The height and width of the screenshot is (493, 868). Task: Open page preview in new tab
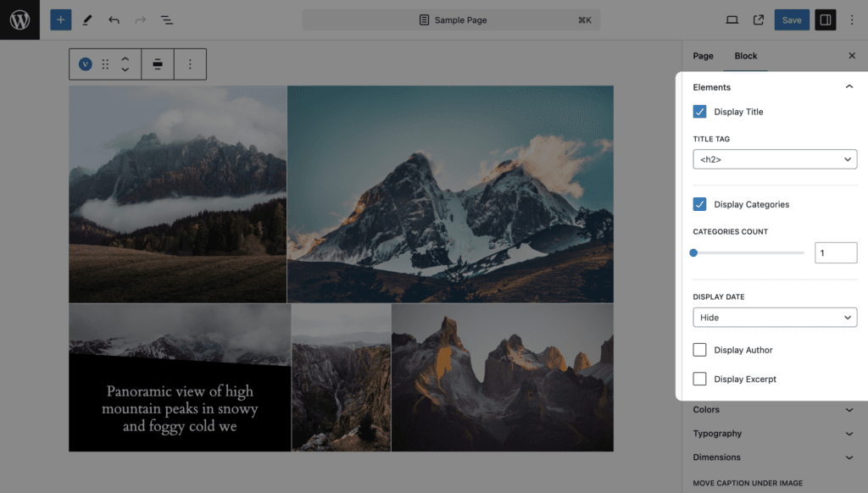pos(759,20)
